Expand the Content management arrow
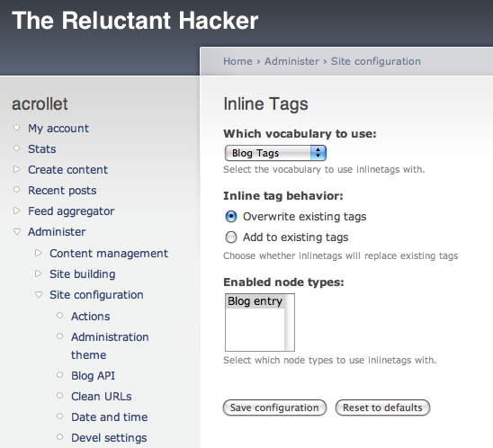This screenshot has width=493, height=448. (39, 253)
